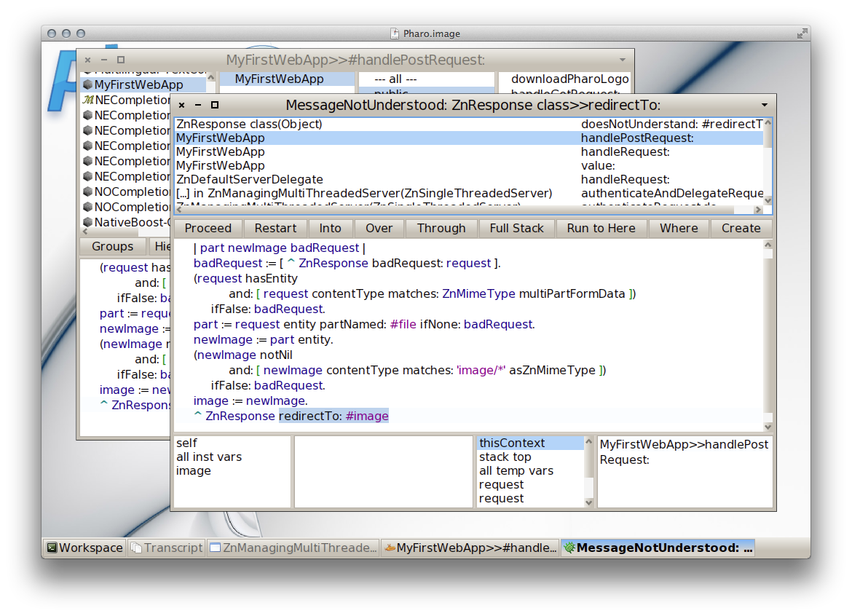The height and width of the screenshot is (616, 852).
Task: Show the Full Stack
Action: coord(517,228)
